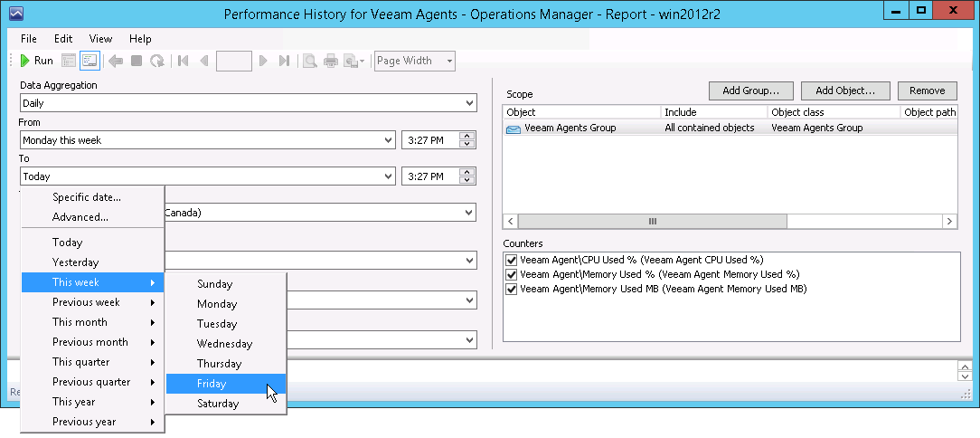The width and height of the screenshot is (980, 438).
Task: Open the View menu
Action: coord(100,39)
